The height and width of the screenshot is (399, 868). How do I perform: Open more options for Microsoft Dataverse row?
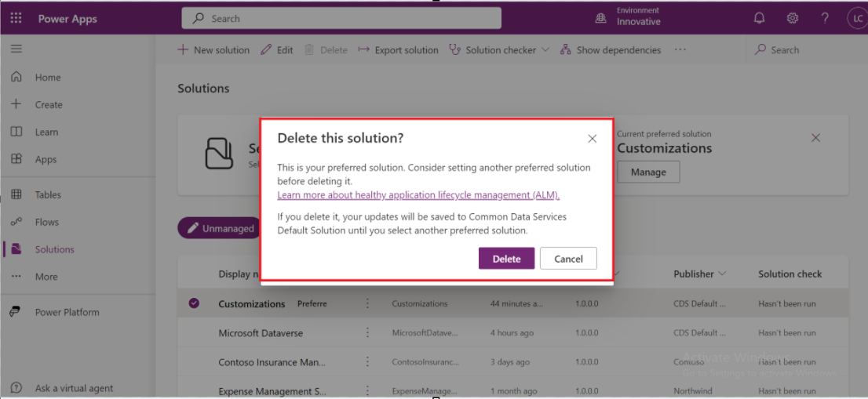(x=367, y=333)
